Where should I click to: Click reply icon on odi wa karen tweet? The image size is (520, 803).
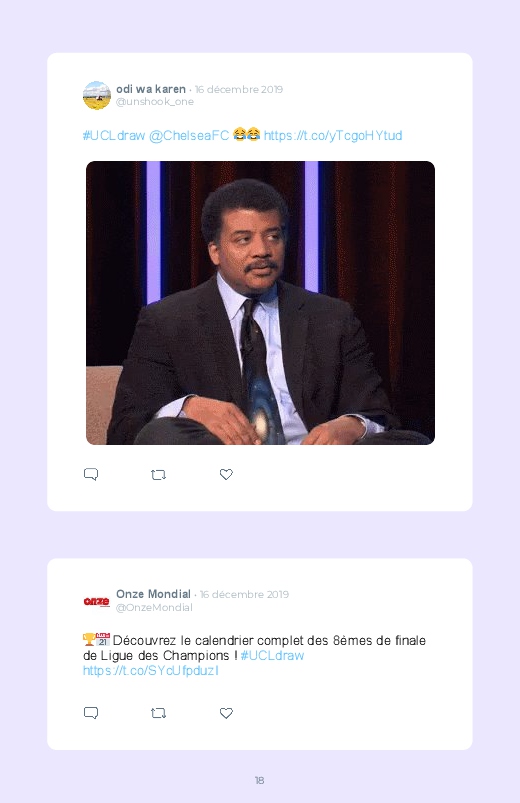click(91, 474)
